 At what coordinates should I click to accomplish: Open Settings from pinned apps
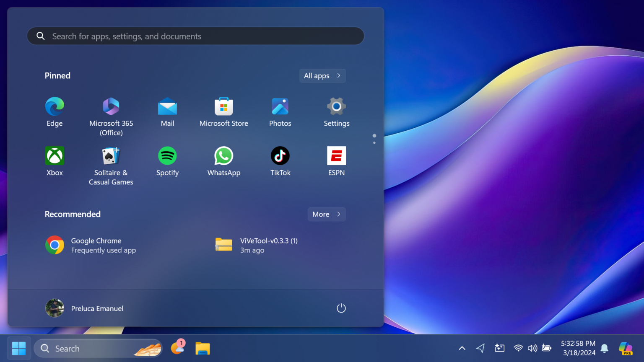point(336,112)
